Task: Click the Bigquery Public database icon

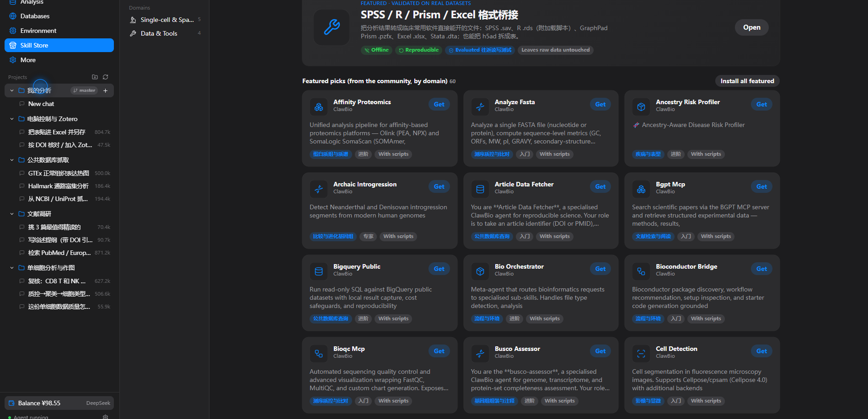Action: [x=319, y=271]
